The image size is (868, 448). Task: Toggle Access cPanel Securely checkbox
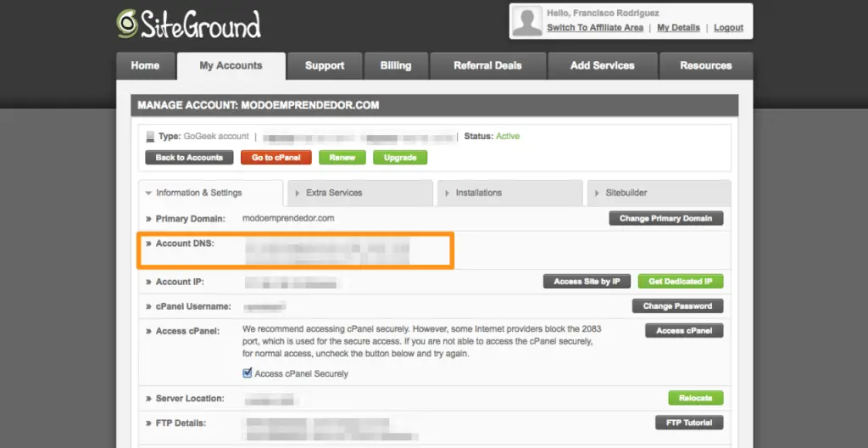[x=248, y=373]
